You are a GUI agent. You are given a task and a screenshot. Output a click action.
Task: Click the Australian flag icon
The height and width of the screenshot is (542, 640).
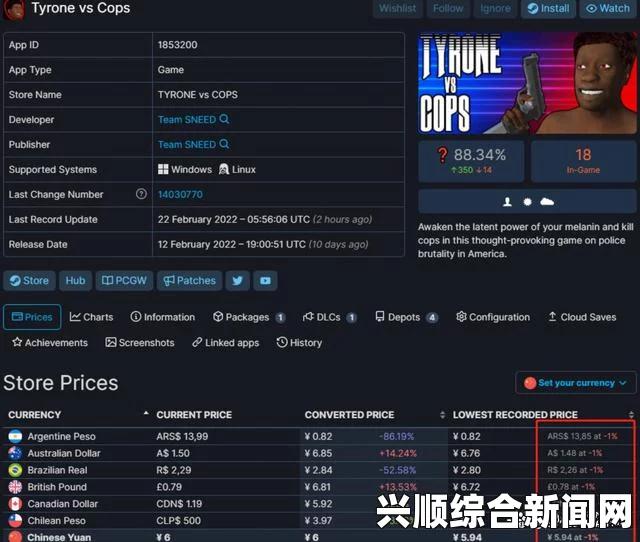[15, 453]
